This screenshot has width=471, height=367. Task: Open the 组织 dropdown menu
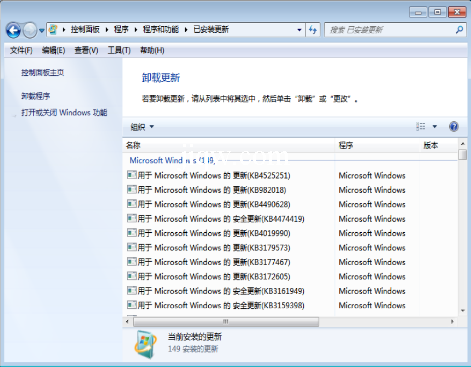[x=142, y=127]
